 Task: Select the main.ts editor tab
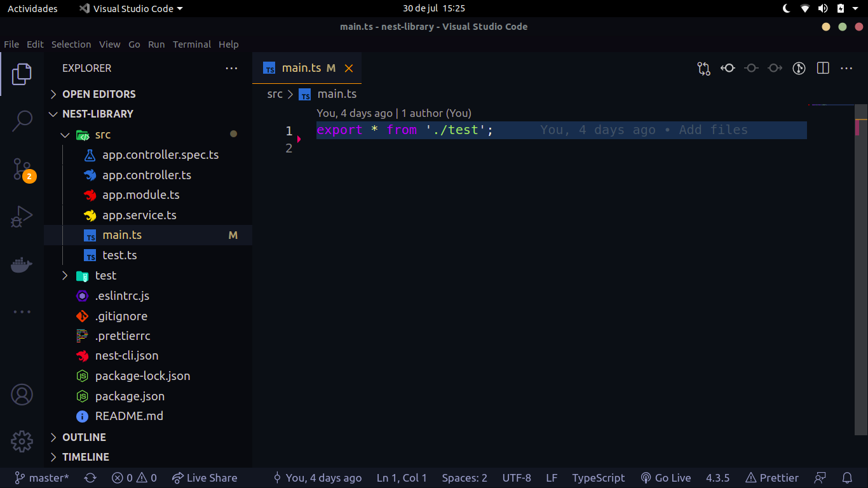click(307, 68)
